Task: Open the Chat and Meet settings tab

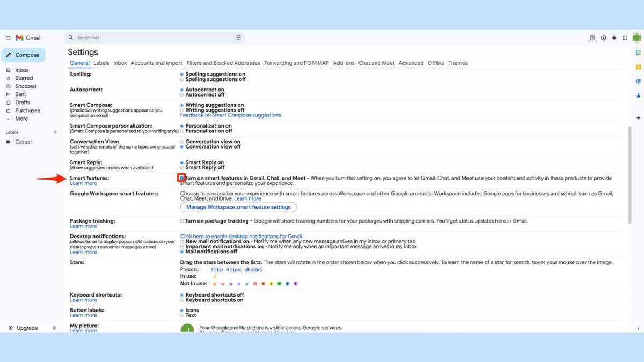Action: point(376,63)
